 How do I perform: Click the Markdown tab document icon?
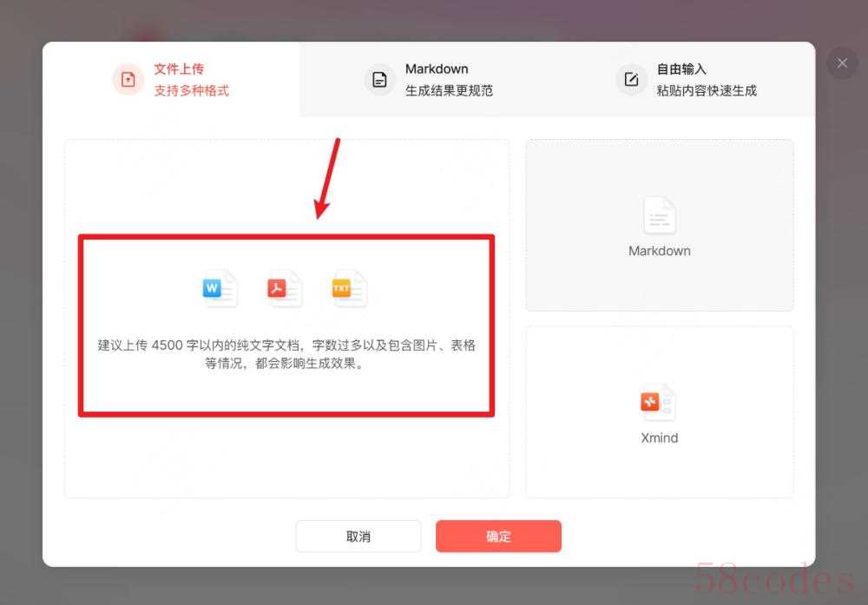pos(380,80)
